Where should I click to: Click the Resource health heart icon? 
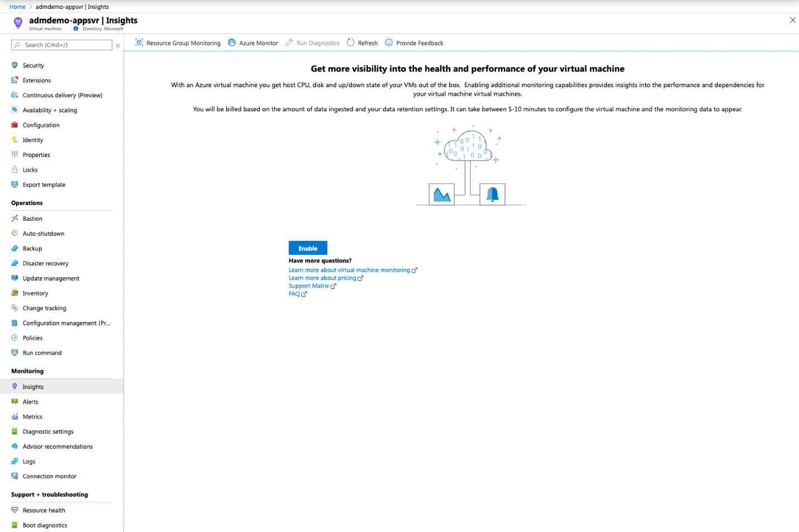[15, 510]
